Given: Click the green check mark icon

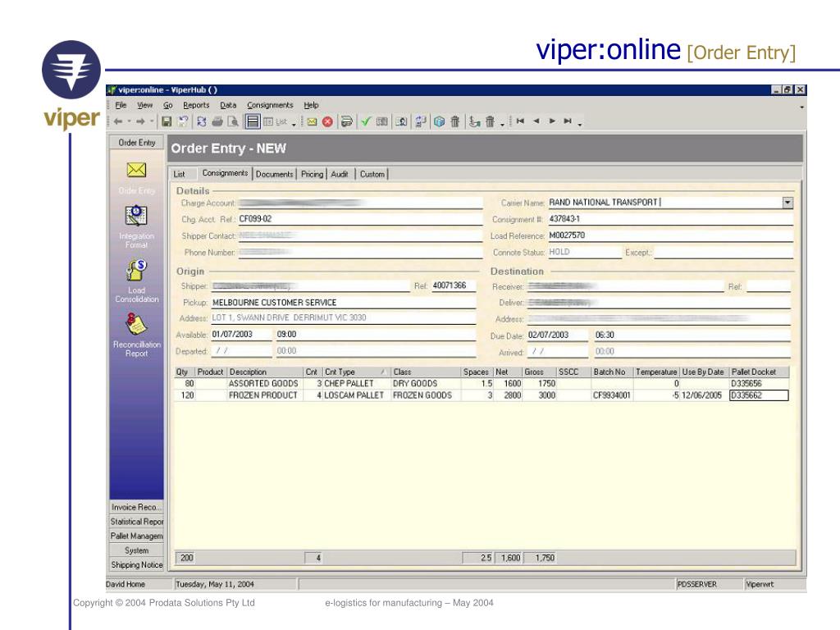Looking at the screenshot, I should 365,121.
